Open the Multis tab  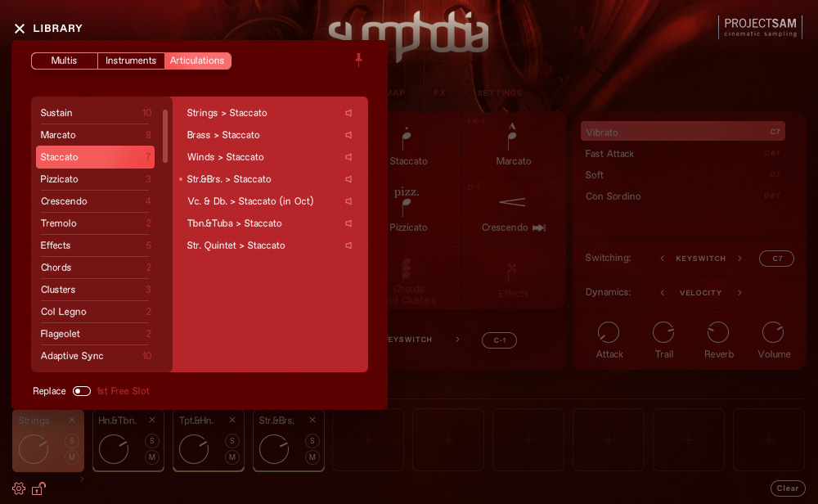tap(64, 61)
